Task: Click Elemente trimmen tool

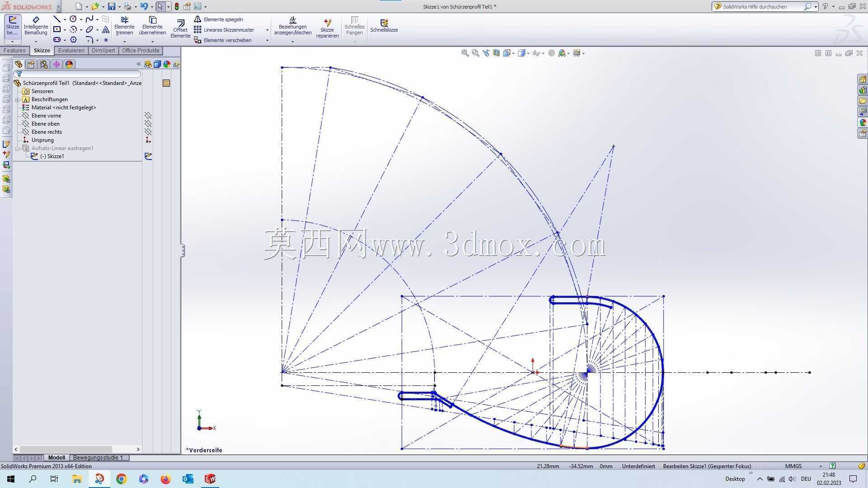Action: click(124, 26)
